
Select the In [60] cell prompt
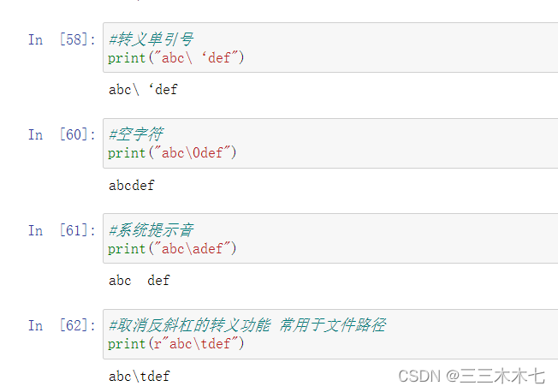61,134
